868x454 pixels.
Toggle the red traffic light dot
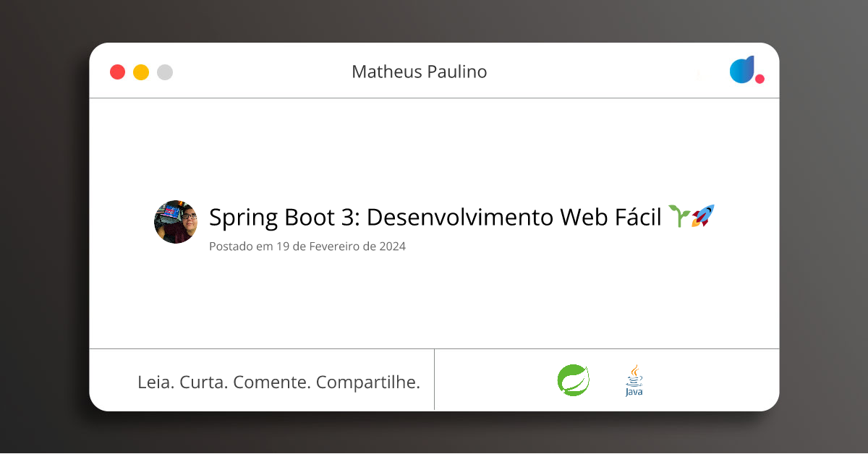(x=117, y=72)
